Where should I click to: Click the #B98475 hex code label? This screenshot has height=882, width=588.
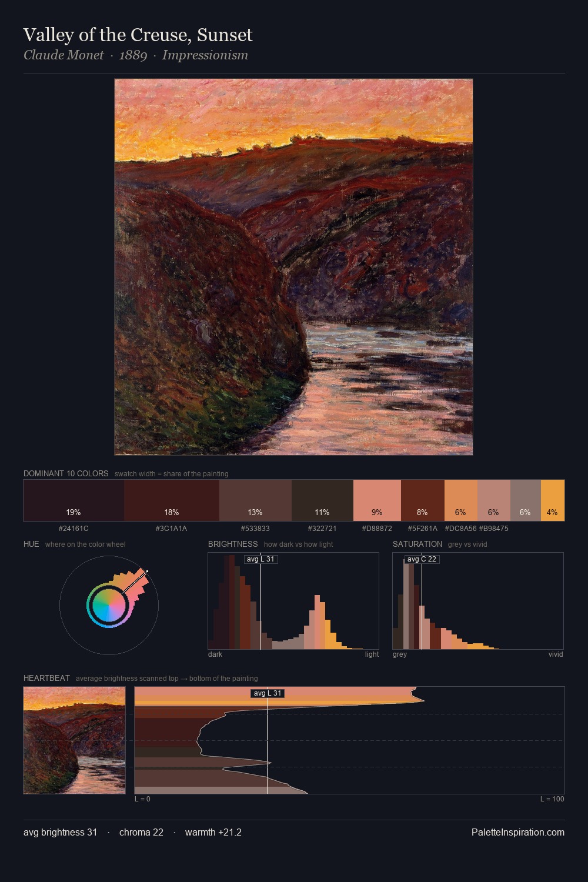(x=494, y=529)
